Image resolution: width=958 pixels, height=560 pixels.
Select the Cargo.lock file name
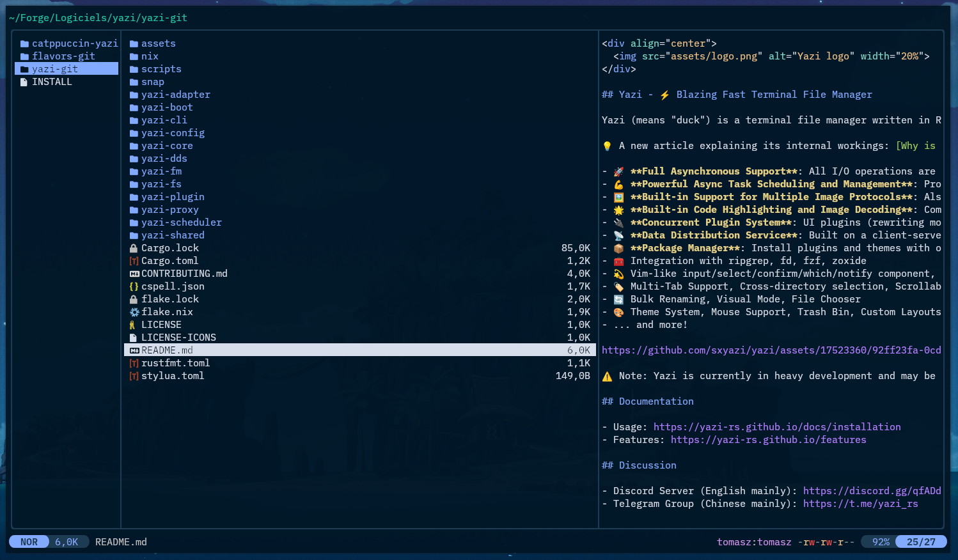[170, 248]
